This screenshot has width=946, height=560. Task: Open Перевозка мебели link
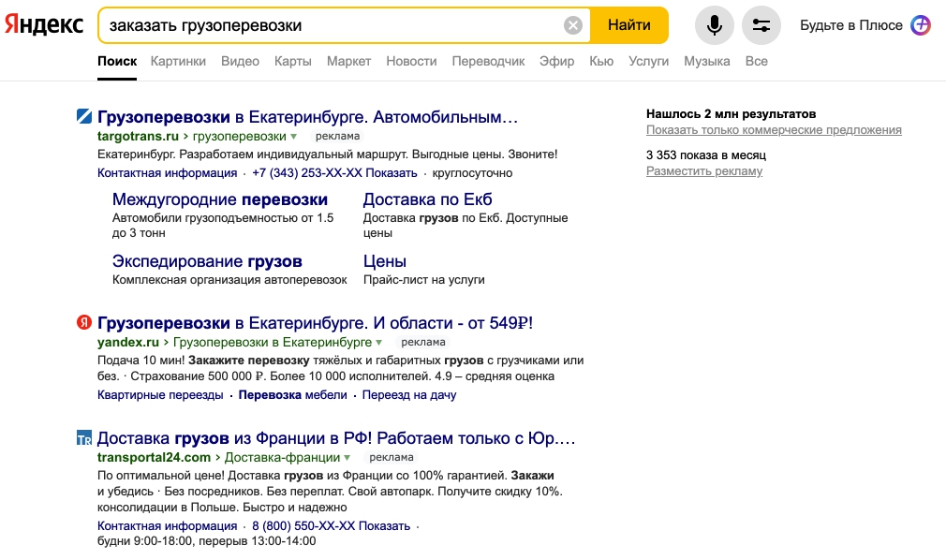(x=292, y=395)
